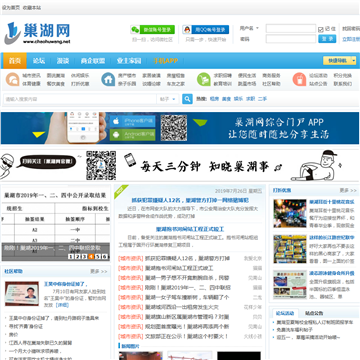Open the 手机APP nav tab
Image resolution: width=360 pixels, height=360 pixels.
(165, 61)
